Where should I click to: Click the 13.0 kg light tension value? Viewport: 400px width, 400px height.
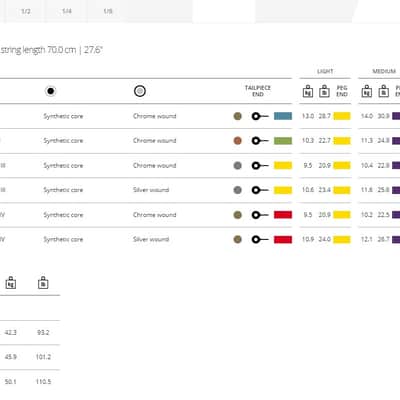308,116
